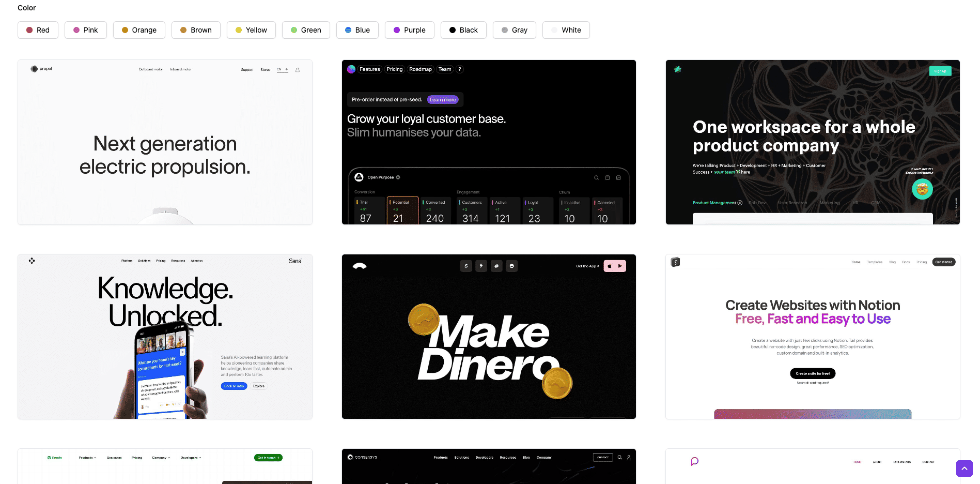
Task: Filter by the Pink color chip
Action: pyautogui.click(x=85, y=30)
